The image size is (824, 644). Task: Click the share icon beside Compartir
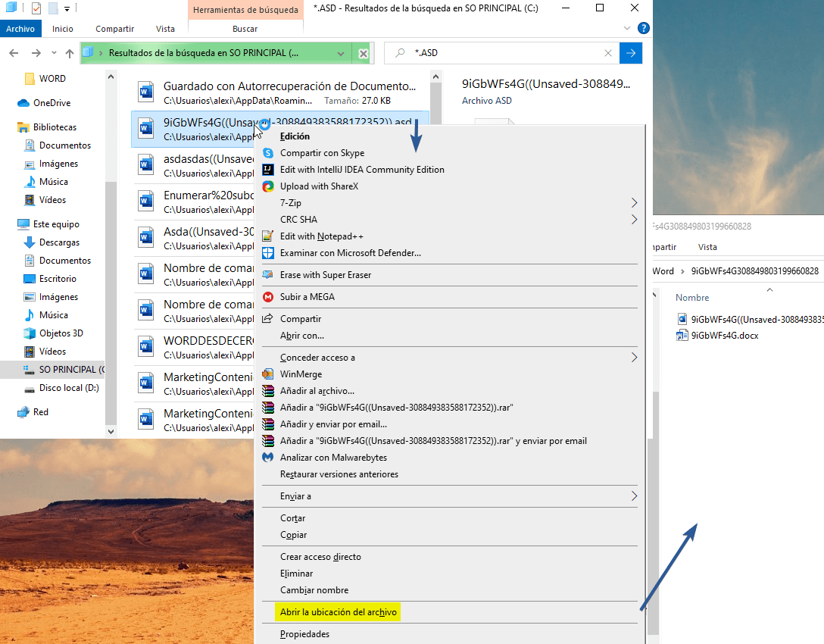tap(268, 318)
